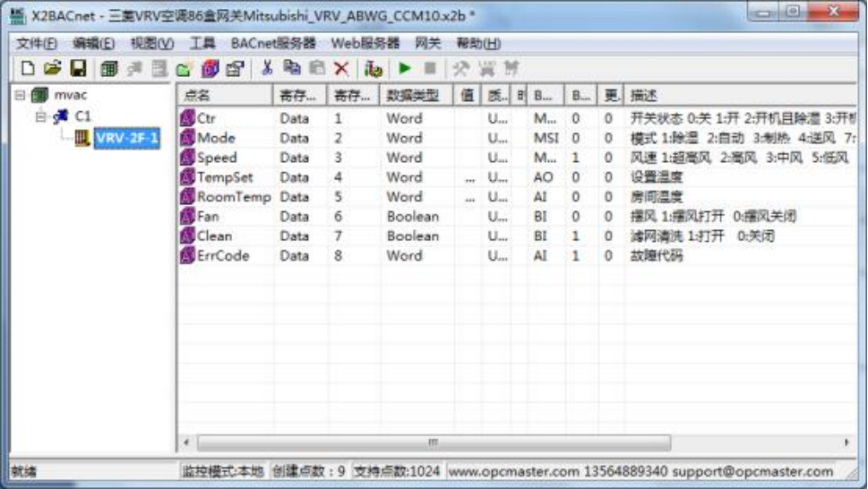Select the TempSet point row
868x489 pixels.
tap(517, 177)
